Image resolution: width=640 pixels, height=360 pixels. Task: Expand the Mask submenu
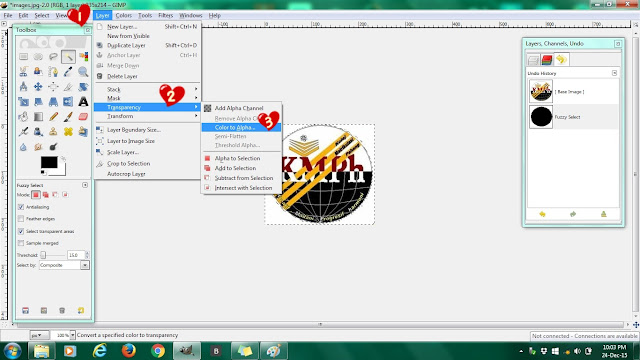pos(148,98)
